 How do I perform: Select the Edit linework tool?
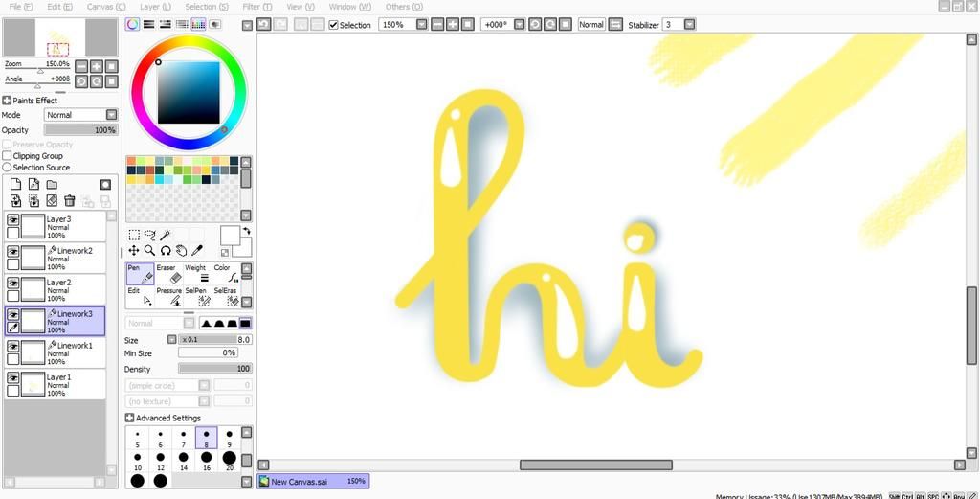pos(140,297)
